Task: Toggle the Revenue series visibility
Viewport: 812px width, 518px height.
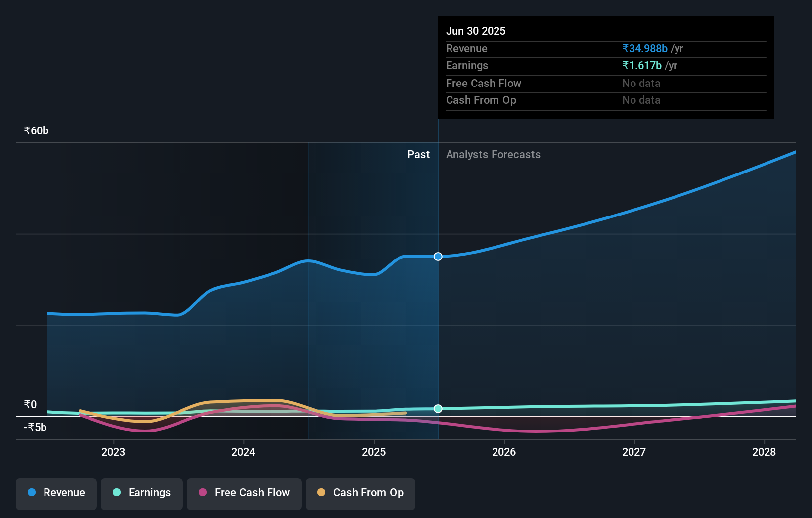Action: [56, 493]
